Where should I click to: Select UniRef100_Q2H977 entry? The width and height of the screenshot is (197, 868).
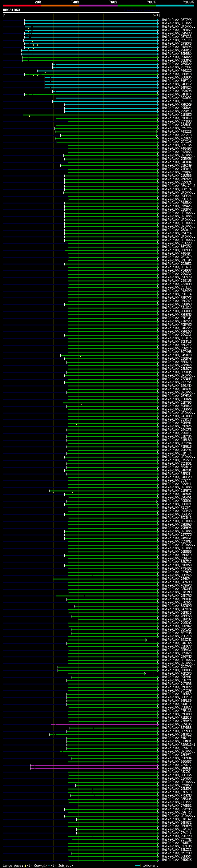(x=177, y=647)
